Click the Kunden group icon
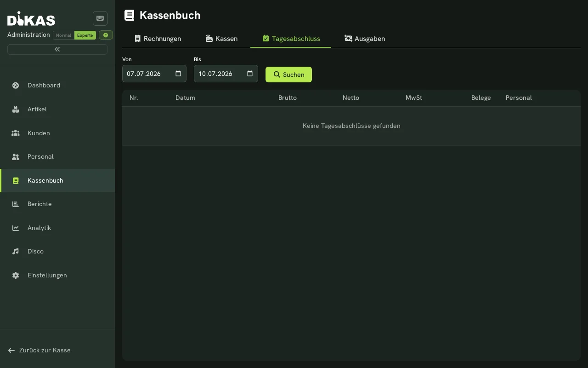 click(x=16, y=133)
